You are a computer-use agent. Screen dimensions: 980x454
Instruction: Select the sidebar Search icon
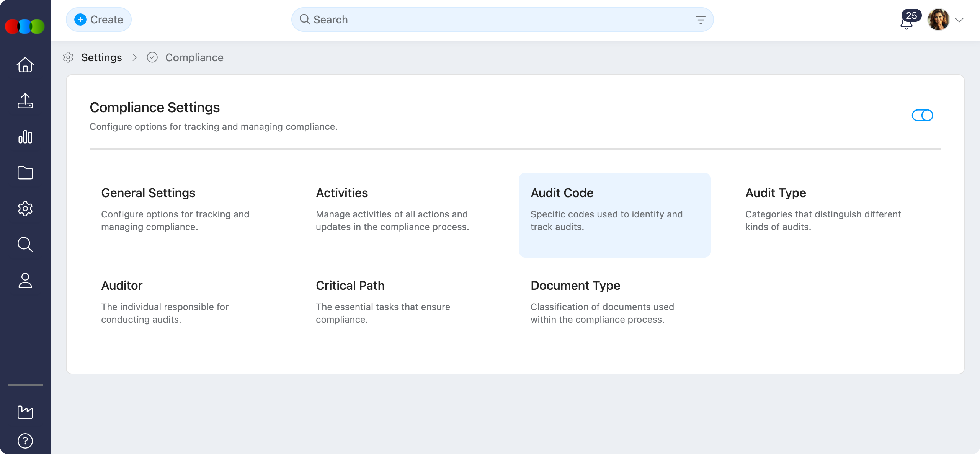tap(25, 245)
